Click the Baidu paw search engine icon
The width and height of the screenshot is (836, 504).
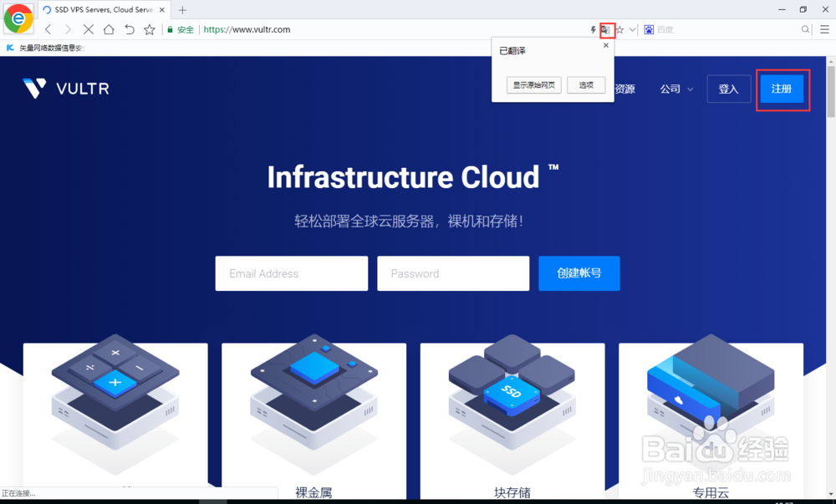(649, 30)
